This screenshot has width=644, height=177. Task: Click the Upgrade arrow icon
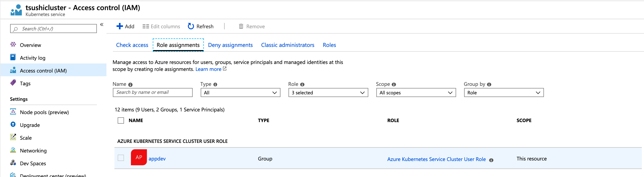click(13, 124)
